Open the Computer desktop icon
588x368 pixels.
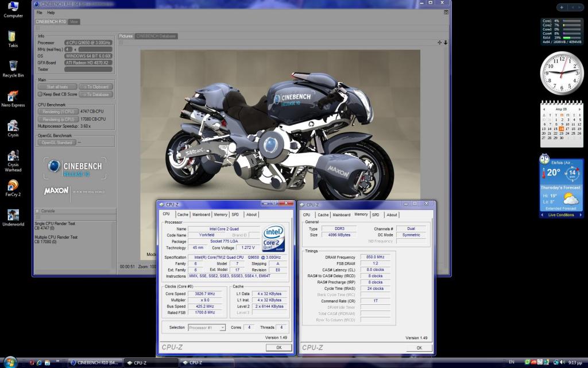point(13,10)
